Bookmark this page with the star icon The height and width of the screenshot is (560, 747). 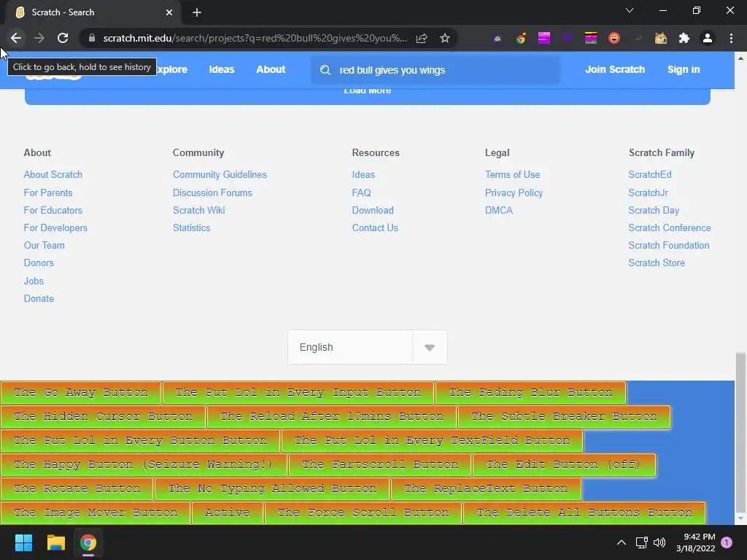pyautogui.click(x=445, y=38)
